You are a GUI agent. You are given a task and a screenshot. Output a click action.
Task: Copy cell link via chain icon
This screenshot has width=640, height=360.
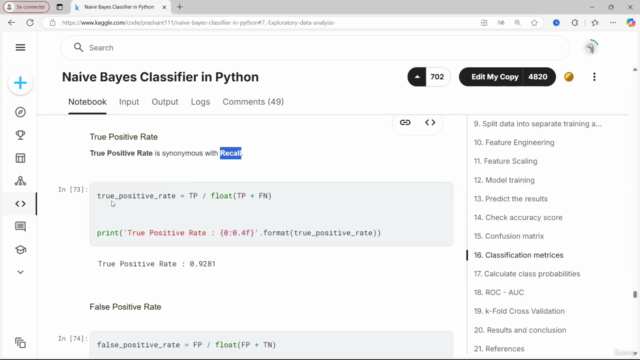click(x=405, y=122)
